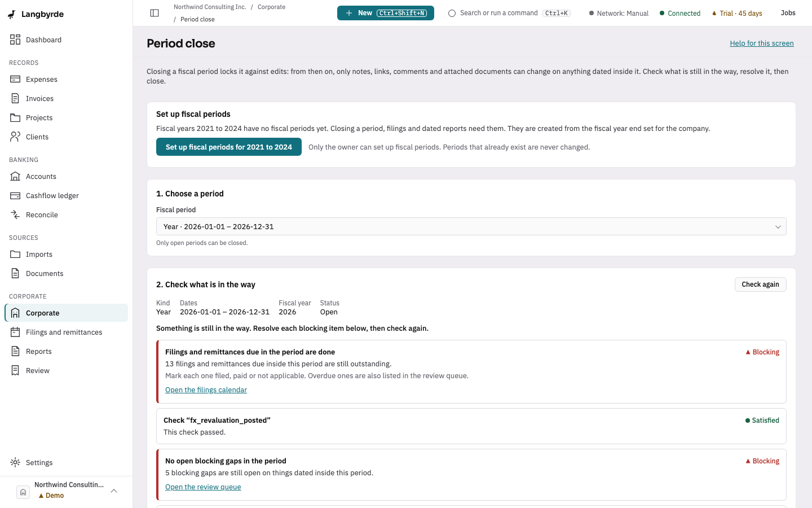
Task: Click the Settings gear icon
Action: [x=15, y=462]
